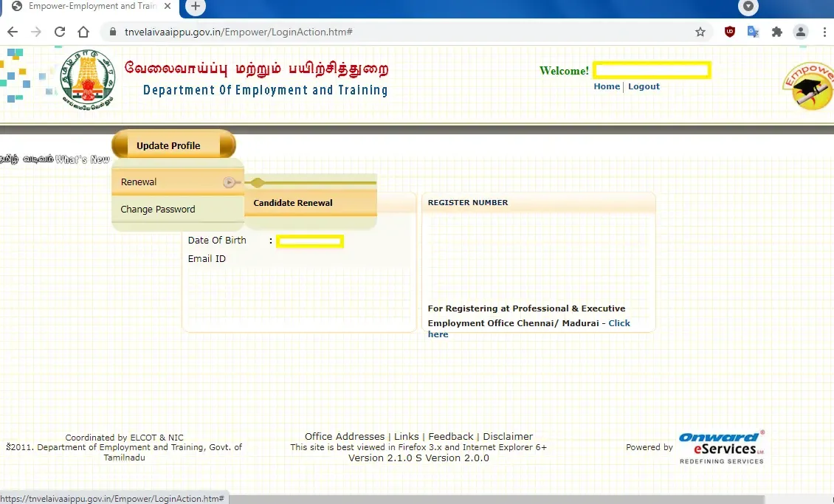Open Links footer link
The width and height of the screenshot is (834, 504).
[407, 437]
